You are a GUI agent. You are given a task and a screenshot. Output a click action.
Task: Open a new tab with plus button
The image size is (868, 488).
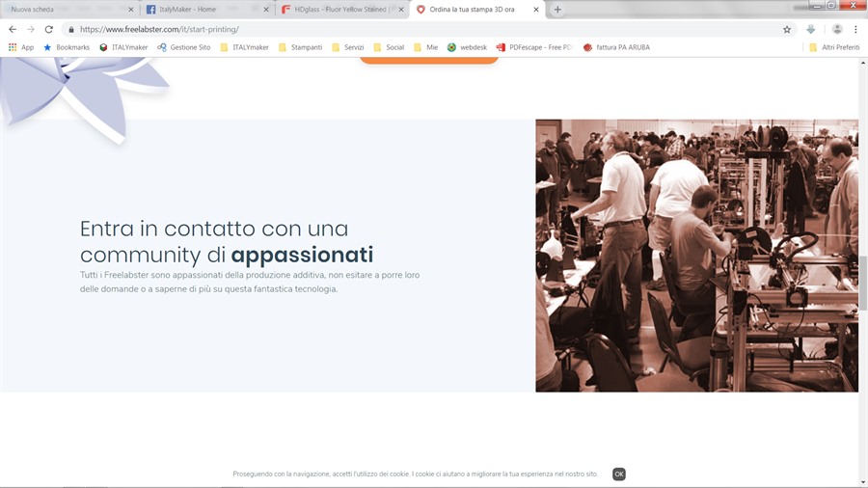point(557,10)
